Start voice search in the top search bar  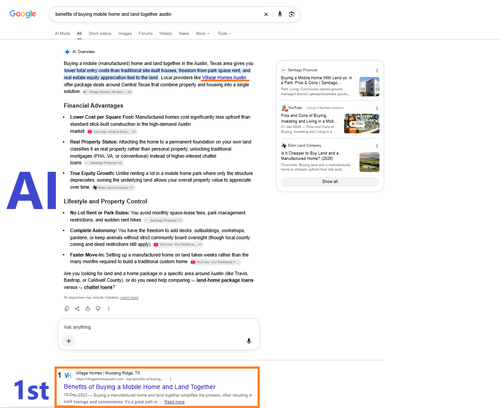(280, 14)
